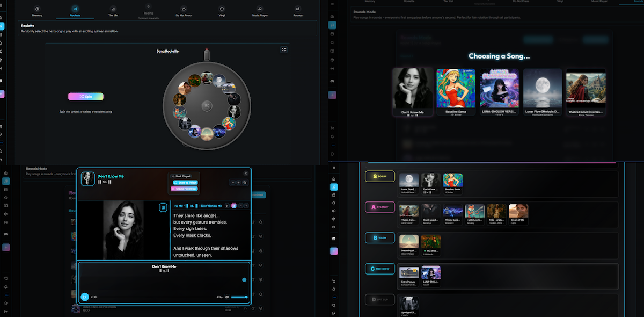
Task: Click the layout icon over the album art
Action: pos(163,207)
